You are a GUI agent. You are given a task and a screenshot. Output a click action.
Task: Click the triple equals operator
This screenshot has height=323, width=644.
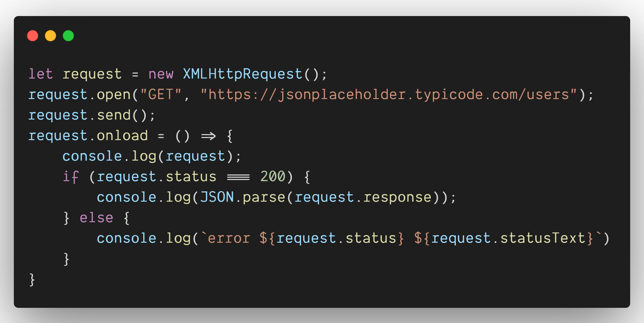(x=238, y=177)
